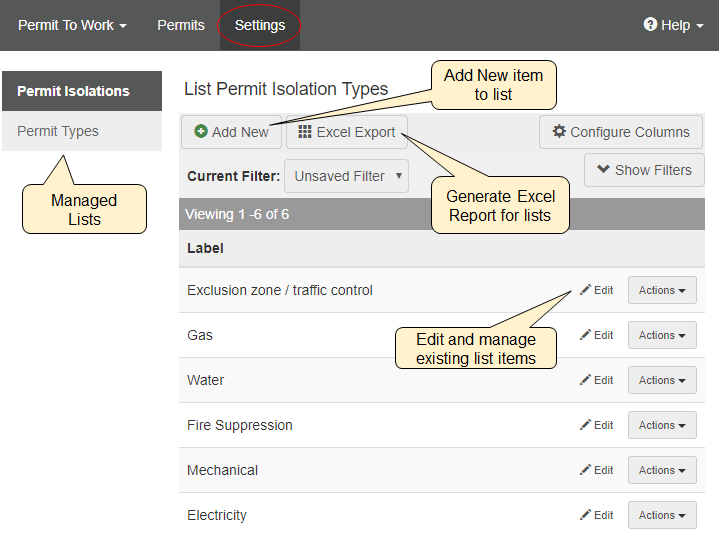Switch to the Permits tab
Viewport: 726px width, 548px height.
181,25
